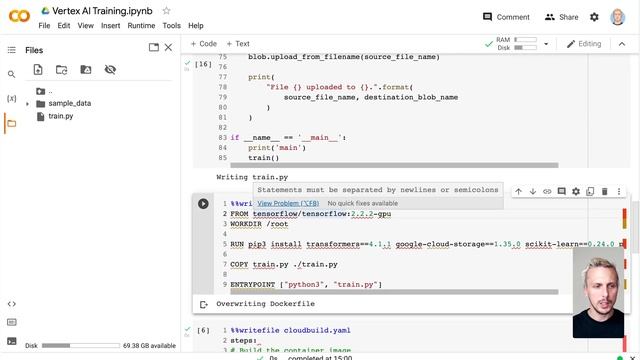Click the View Problem link
640x360 pixels.
coord(288,203)
